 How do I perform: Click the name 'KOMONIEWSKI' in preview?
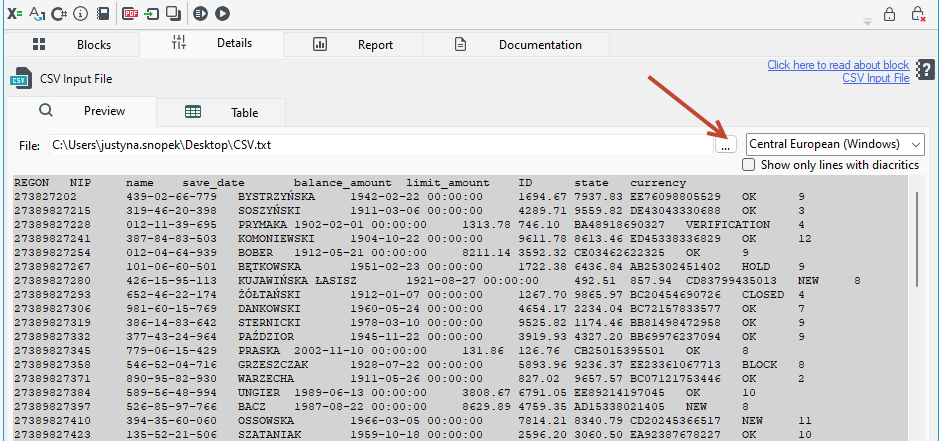pyautogui.click(x=276, y=238)
